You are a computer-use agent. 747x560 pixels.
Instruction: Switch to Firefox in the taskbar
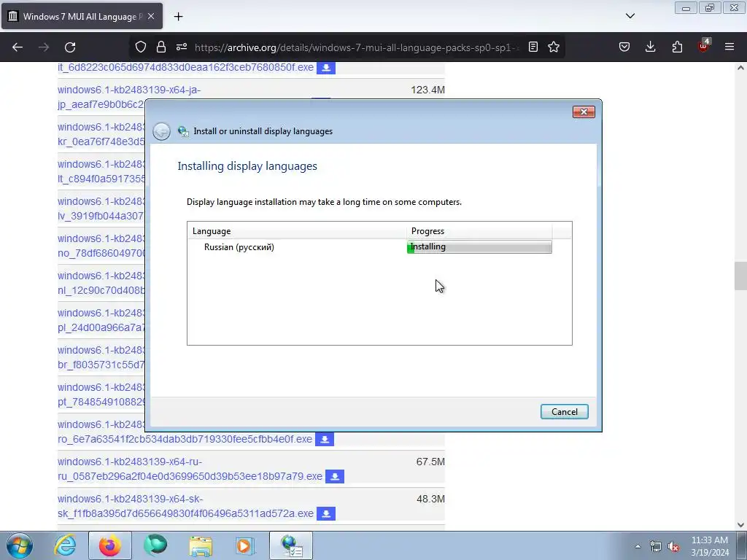[109, 545]
